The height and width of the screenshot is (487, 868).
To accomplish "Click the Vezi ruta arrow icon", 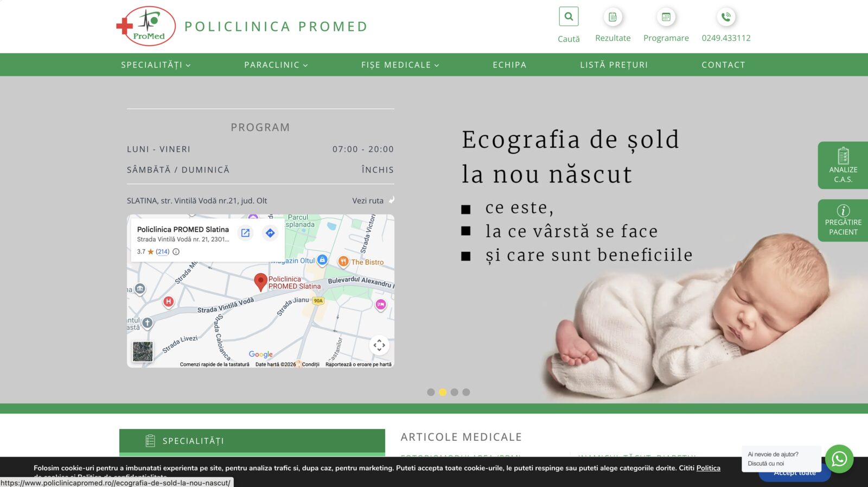I will (391, 200).
